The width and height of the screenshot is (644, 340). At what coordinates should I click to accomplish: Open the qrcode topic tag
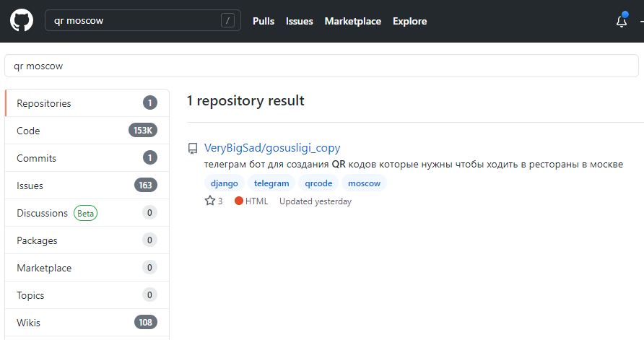[x=318, y=183]
